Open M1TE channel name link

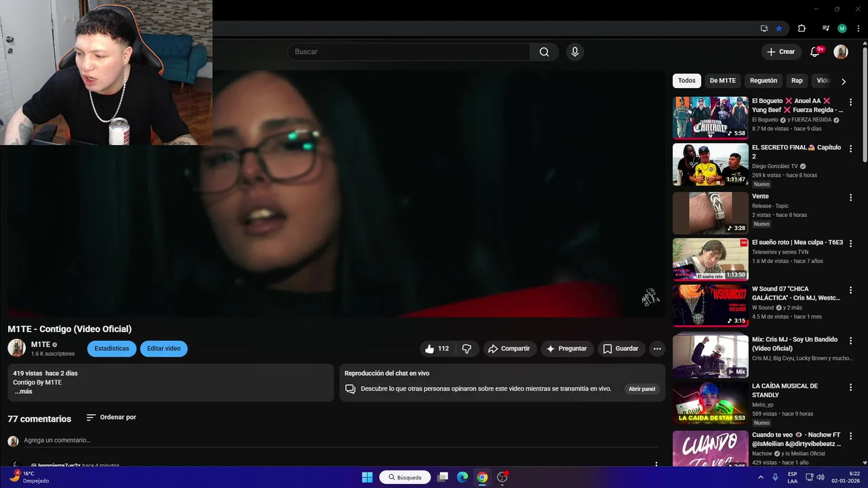[x=41, y=344]
